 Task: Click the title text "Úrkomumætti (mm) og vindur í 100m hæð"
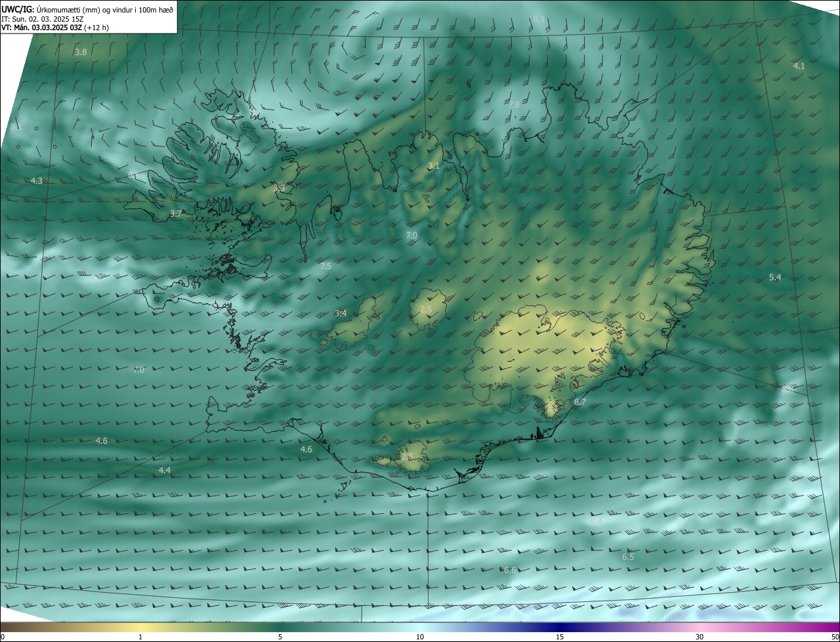coord(104,9)
